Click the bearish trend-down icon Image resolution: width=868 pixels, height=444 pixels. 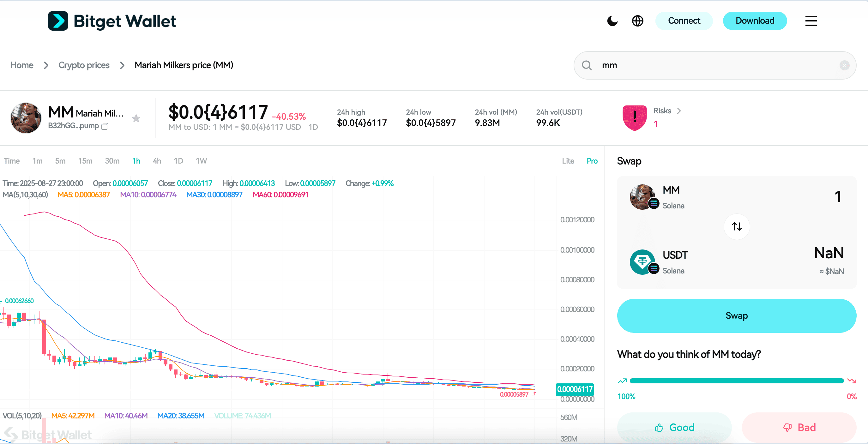pos(852,381)
